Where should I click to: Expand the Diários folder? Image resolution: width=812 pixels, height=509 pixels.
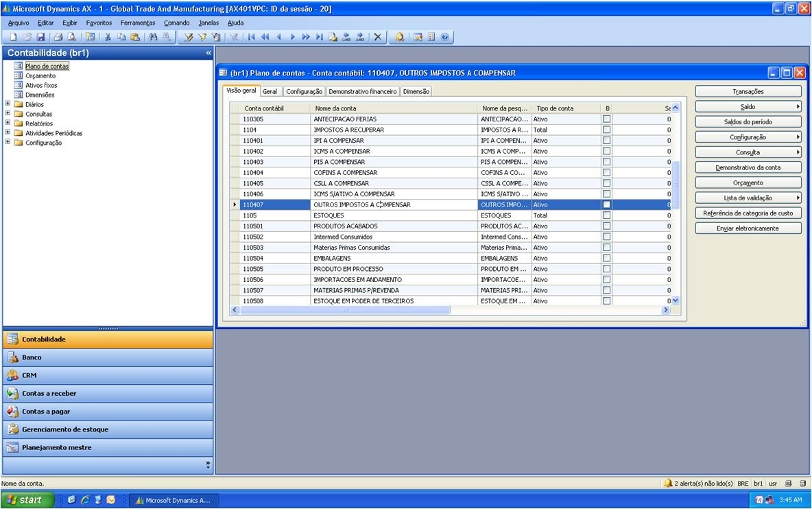point(8,104)
